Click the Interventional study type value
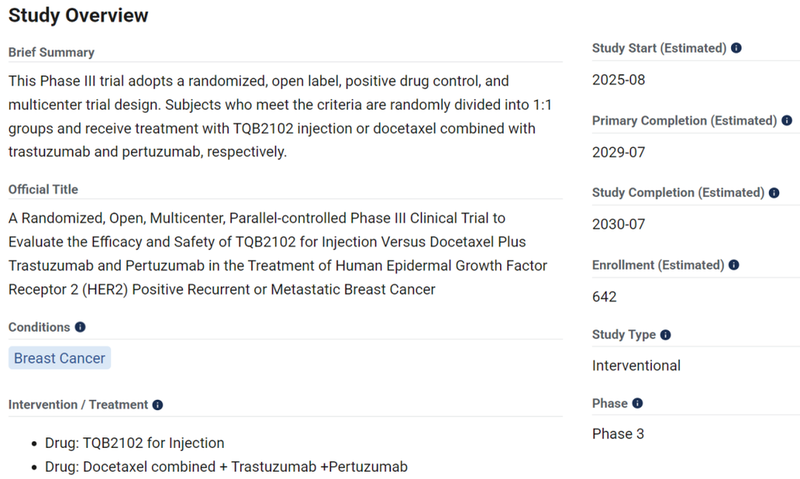 click(636, 365)
